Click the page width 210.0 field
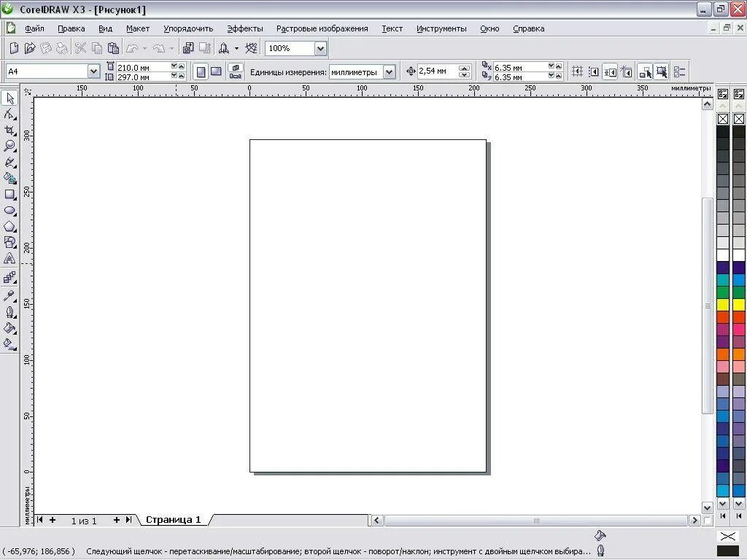747x560 pixels. tap(143, 67)
